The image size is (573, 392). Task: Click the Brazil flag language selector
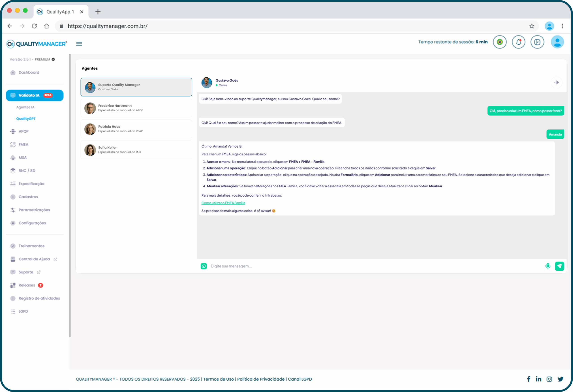point(500,42)
